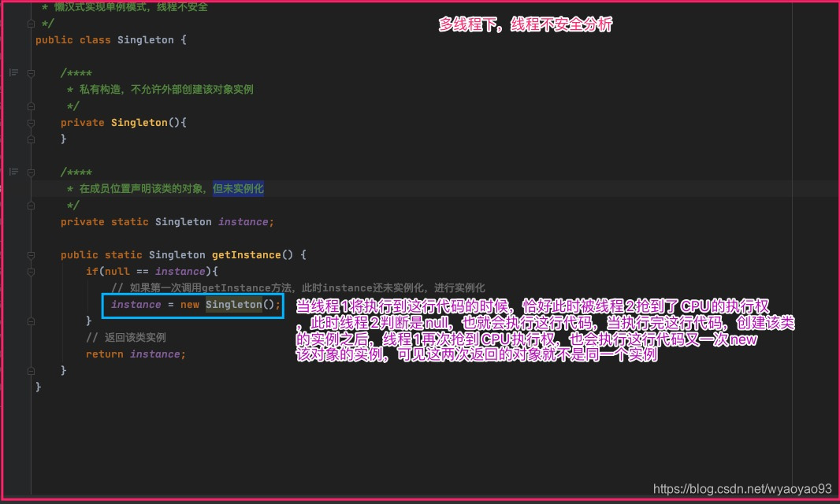Click the 'getInstance' method name in its declaration
This screenshot has height=504, width=840.
pos(247,255)
